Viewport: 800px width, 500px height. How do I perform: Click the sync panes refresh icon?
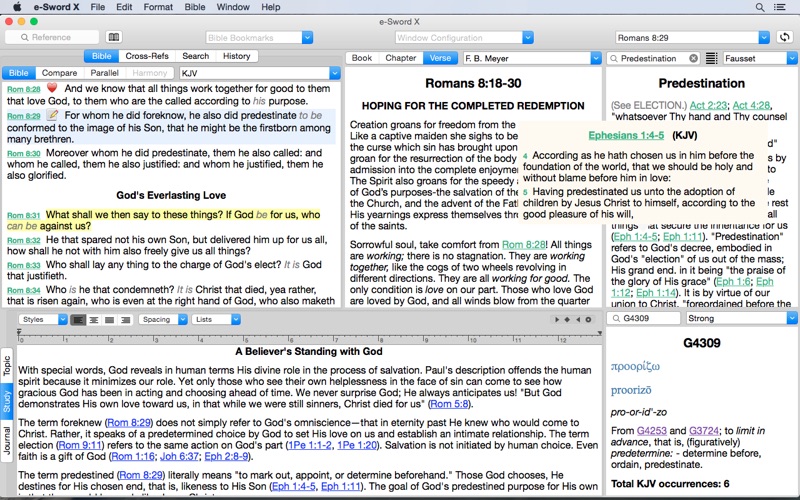coord(785,37)
